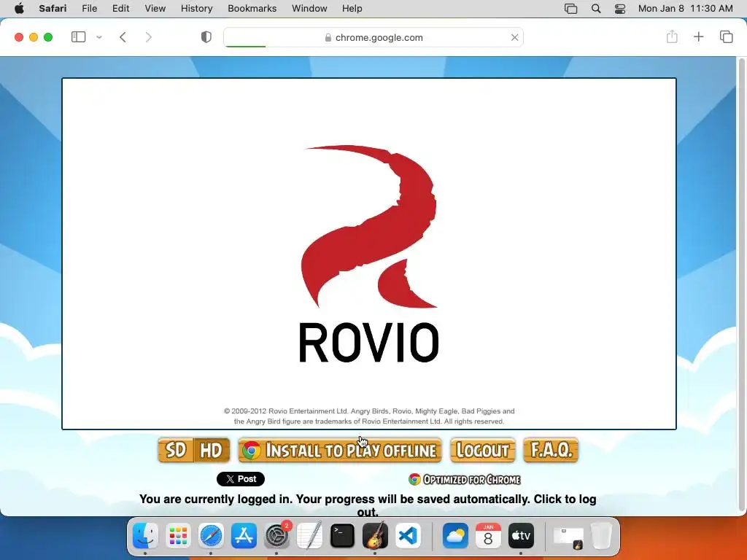Open the privacy report shield icon
The image size is (747, 560).
206,37
